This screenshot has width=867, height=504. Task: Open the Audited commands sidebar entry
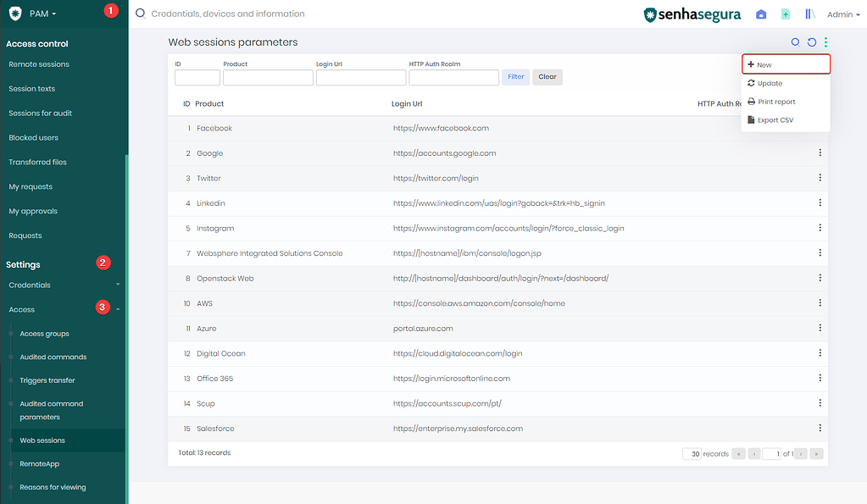[53, 357]
